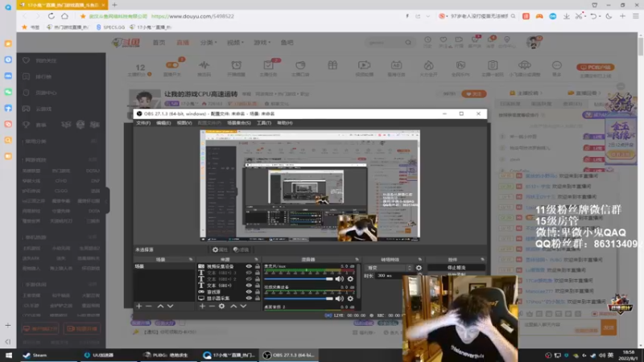Screen dimensions: 644x362
Task: Open the transition properties gear icon
Action: [x=419, y=268]
